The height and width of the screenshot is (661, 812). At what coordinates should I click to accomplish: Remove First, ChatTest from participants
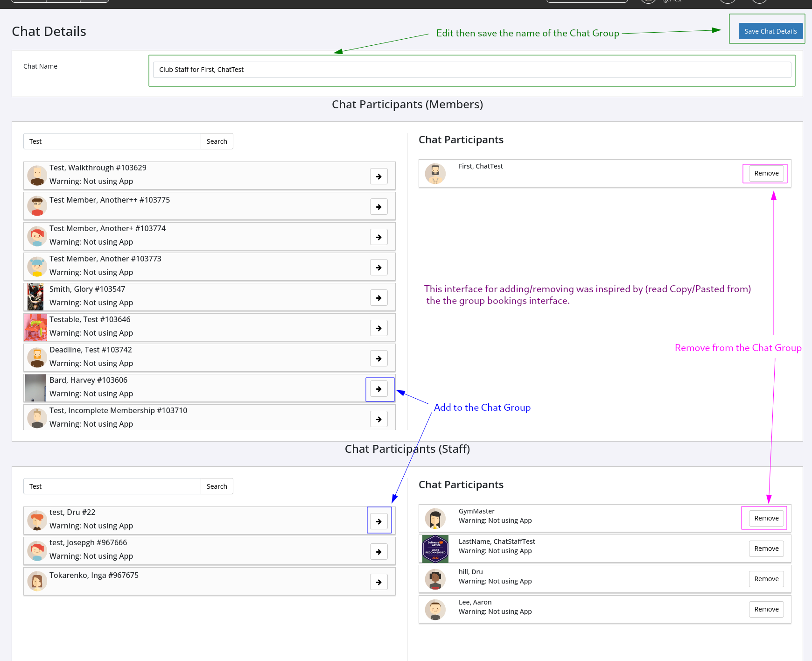766,173
